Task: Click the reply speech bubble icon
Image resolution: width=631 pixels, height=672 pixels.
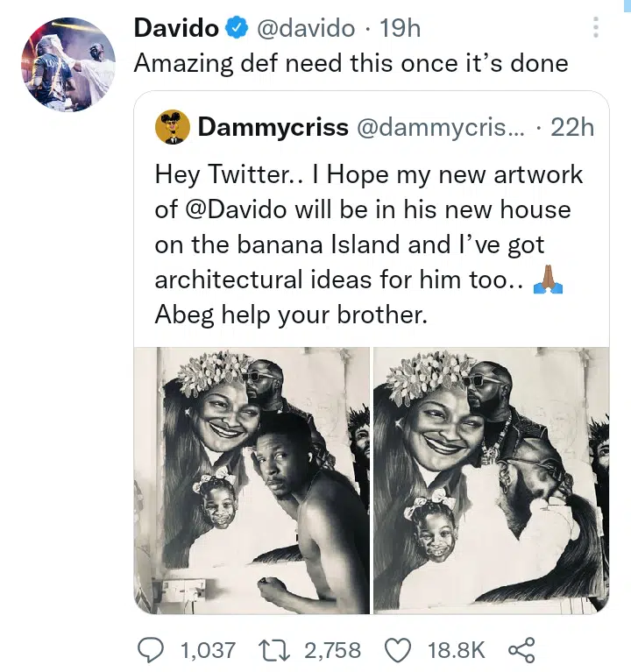Action: [154, 649]
